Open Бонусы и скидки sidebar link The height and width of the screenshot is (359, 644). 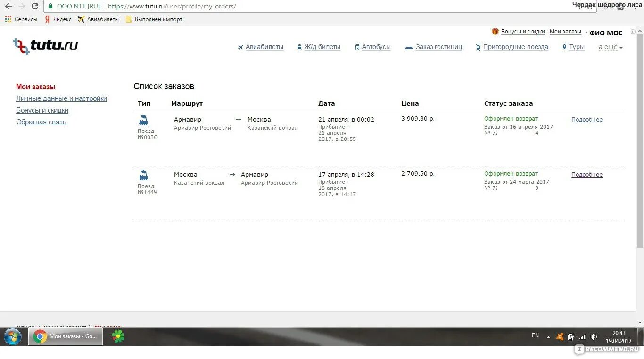click(x=42, y=110)
